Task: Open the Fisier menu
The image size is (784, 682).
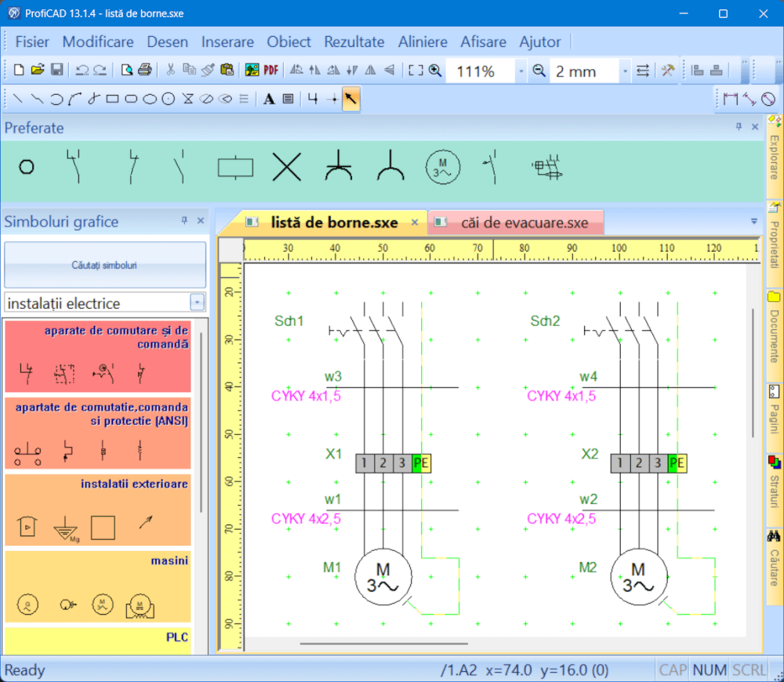Action: 32,42
